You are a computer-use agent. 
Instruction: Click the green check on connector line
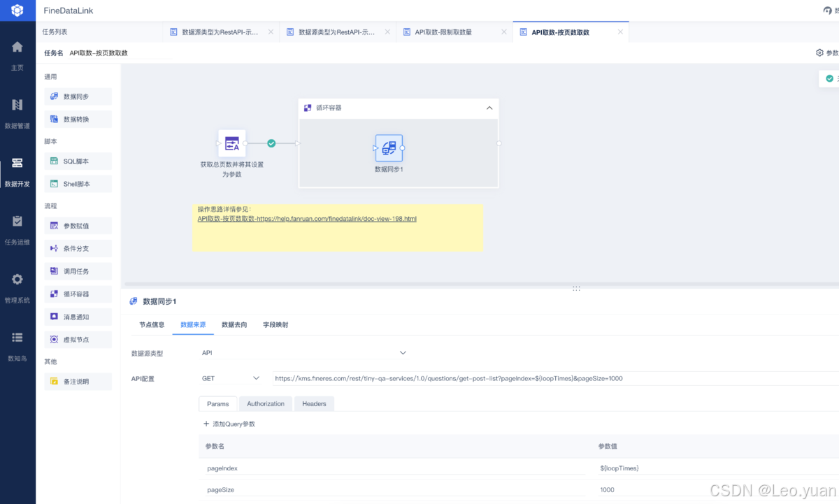pos(271,143)
